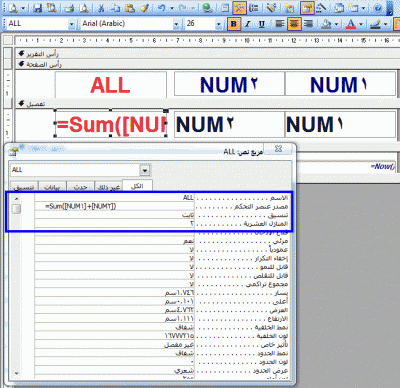This screenshot has width=400, height=388.
Task: Apply red font color button
Action: 351,24
